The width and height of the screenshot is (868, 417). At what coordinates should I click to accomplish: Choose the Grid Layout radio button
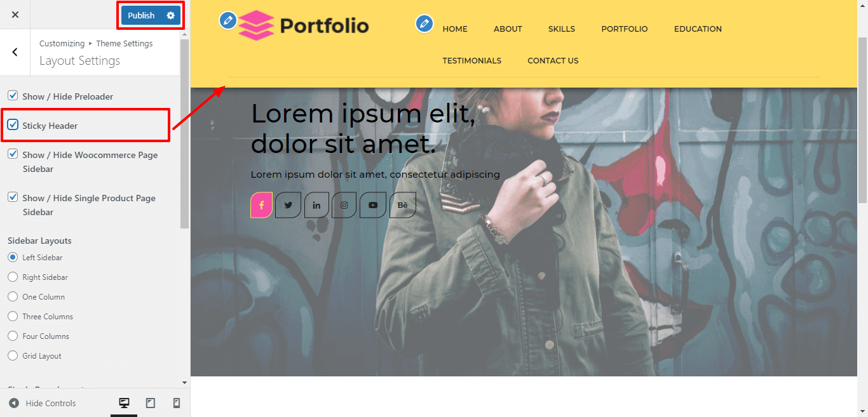pyautogui.click(x=13, y=355)
